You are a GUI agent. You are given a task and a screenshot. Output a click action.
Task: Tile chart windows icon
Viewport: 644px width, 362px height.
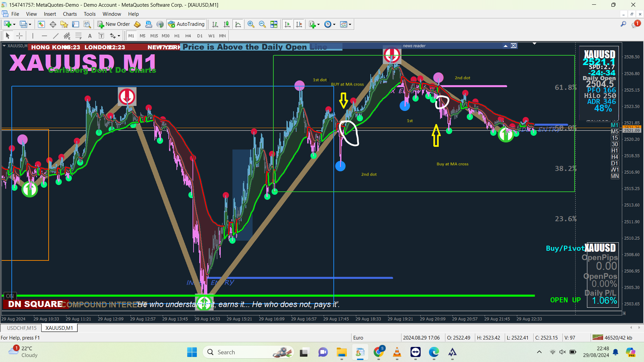pos(274,24)
